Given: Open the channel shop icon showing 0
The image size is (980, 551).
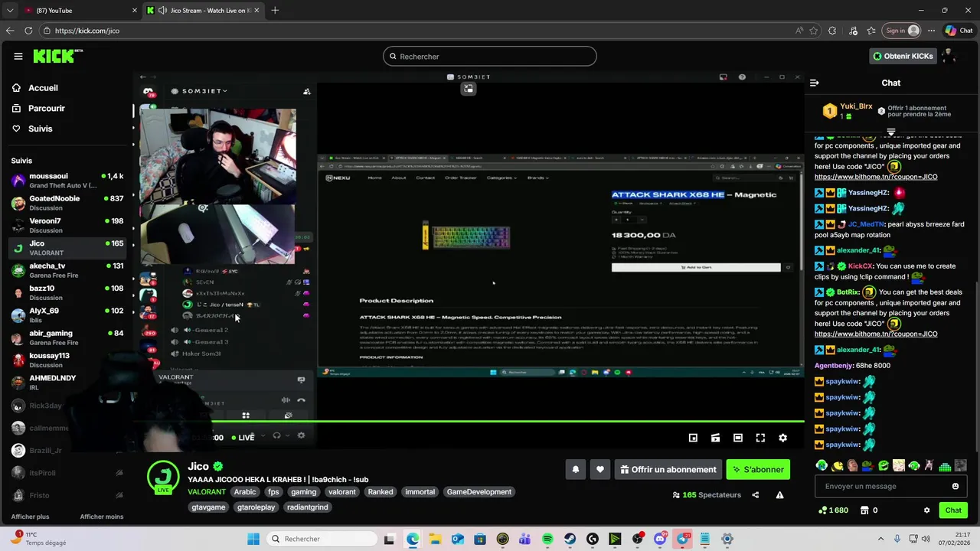Looking at the screenshot, I should point(869,510).
